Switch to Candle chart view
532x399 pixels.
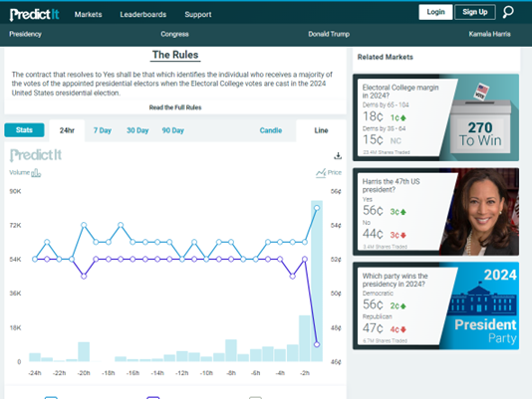(271, 130)
